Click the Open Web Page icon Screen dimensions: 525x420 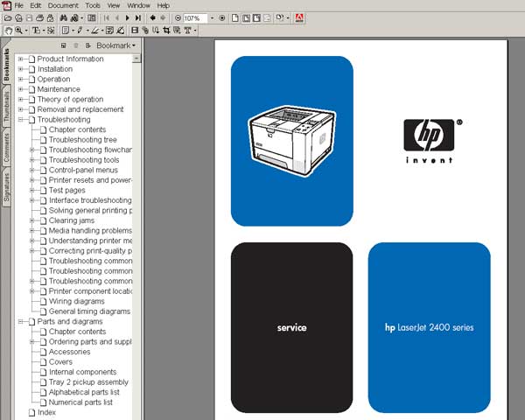pos(18,18)
